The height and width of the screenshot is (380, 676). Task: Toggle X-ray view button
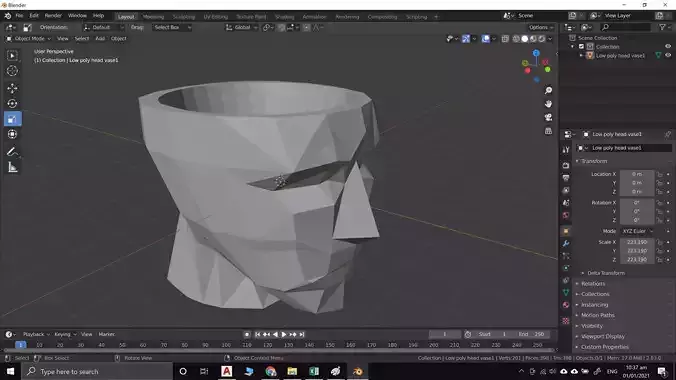pos(505,39)
